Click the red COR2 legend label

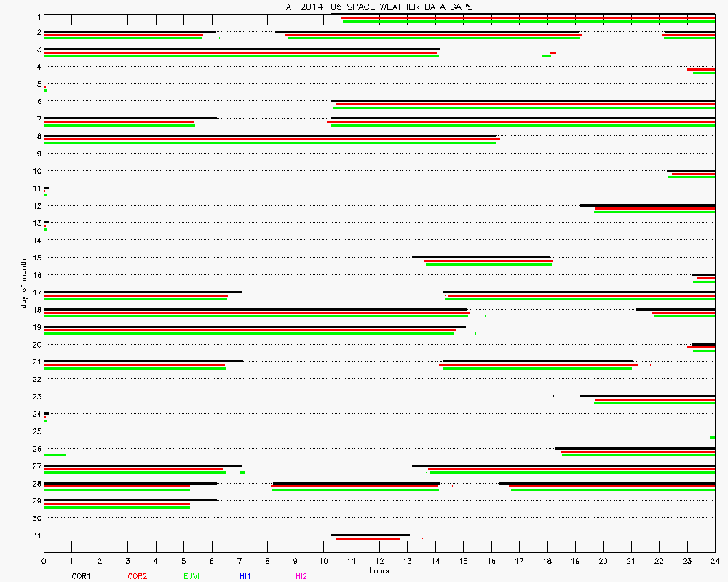137,576
